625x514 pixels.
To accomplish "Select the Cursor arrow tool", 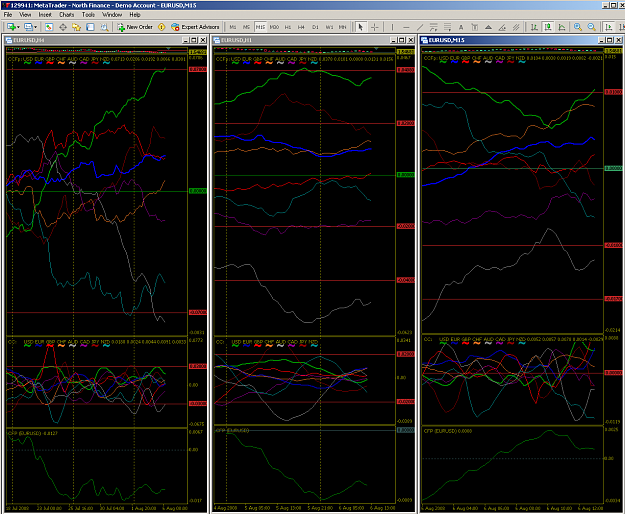I will (x=361, y=27).
